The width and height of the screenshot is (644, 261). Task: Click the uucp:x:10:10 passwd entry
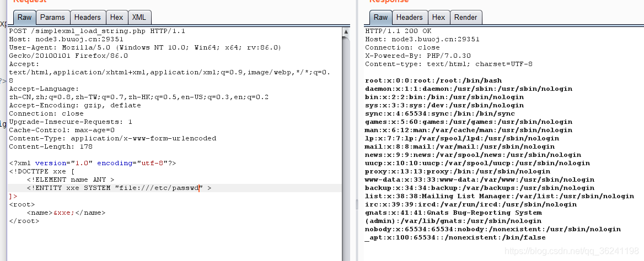tap(477, 164)
